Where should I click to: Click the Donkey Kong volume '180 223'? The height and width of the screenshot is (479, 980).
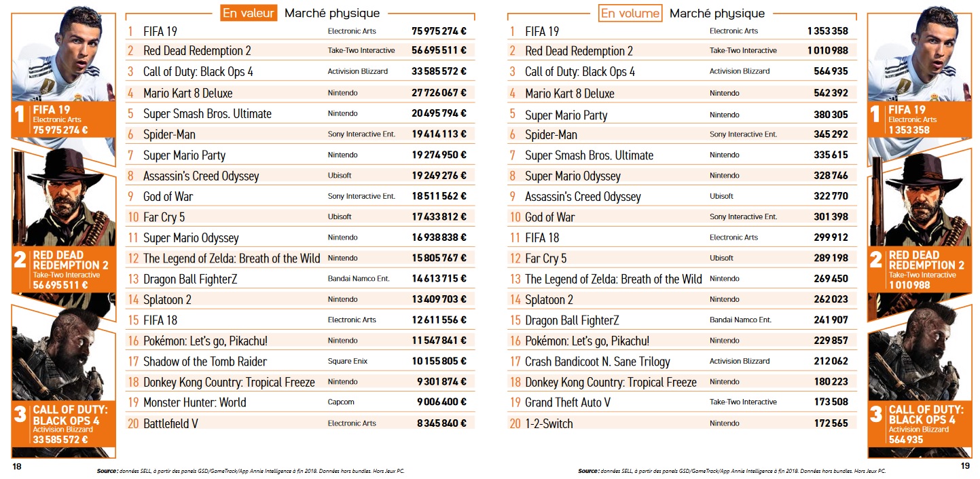coord(831,382)
